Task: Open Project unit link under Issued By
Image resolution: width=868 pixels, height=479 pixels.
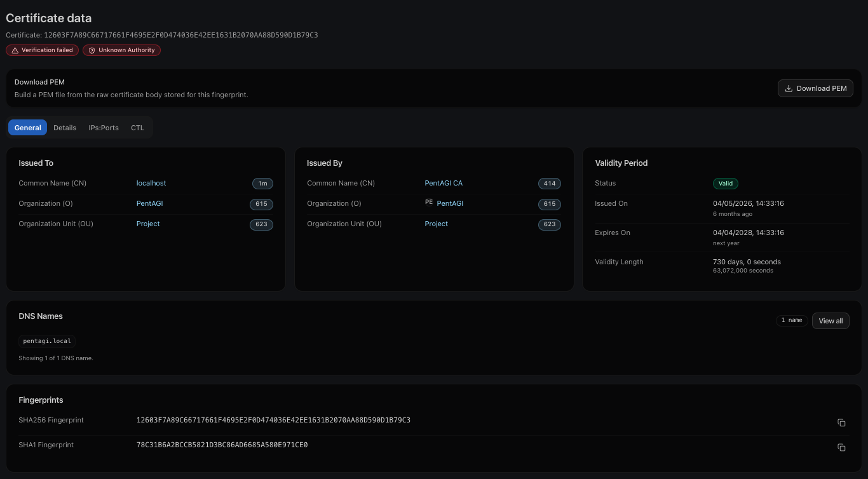Action: click(x=437, y=224)
